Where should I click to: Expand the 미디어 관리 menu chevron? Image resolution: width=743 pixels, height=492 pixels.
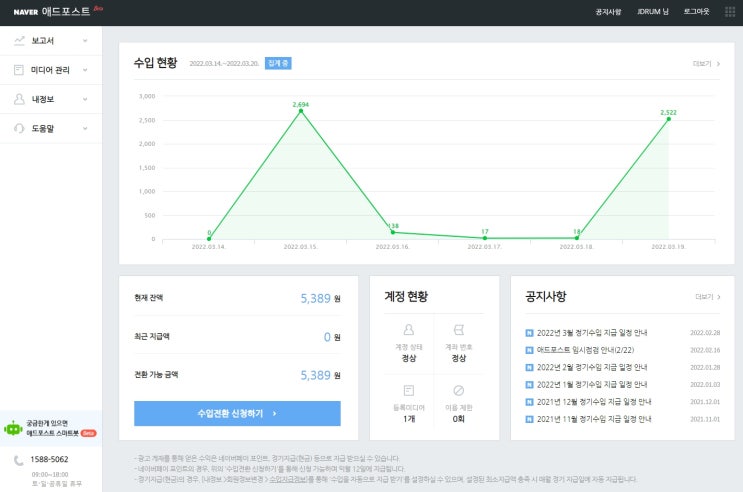85,70
